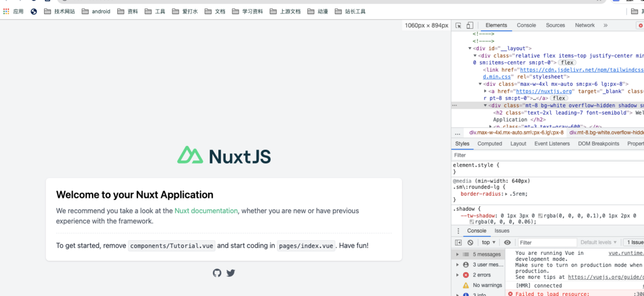Collapse the div id __layout node

(470, 49)
